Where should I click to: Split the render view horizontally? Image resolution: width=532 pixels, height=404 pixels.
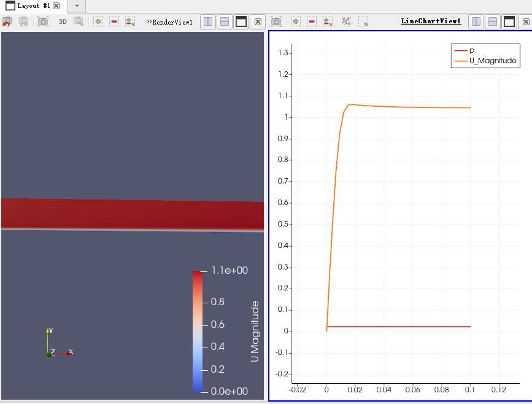coord(209,21)
